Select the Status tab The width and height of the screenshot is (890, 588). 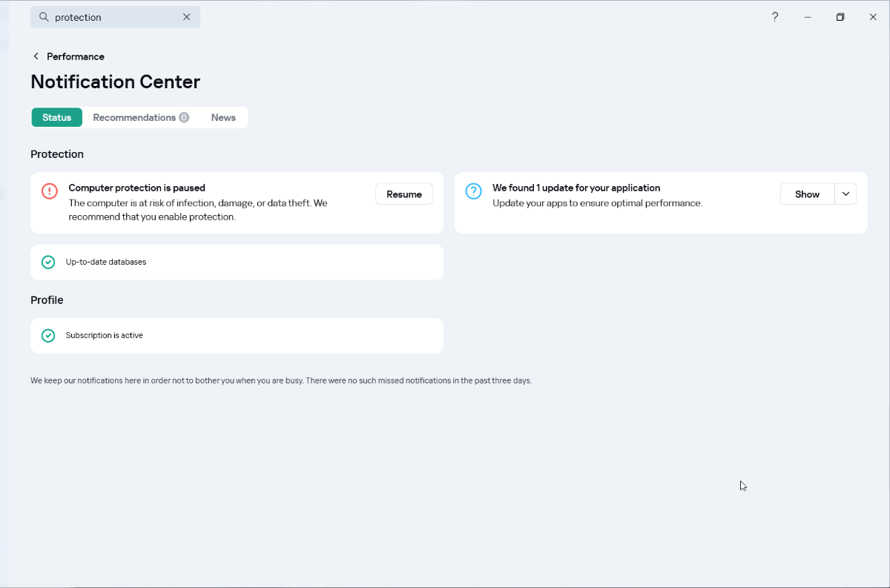click(57, 117)
